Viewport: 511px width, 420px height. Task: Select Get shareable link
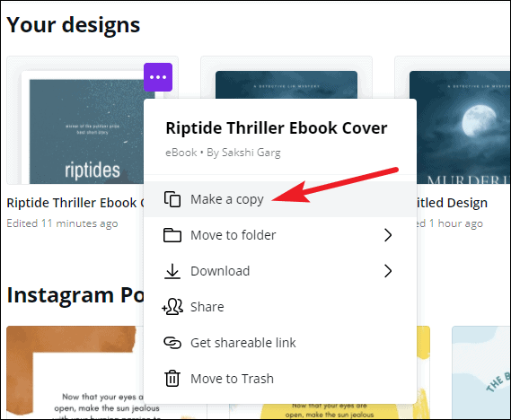pos(280,343)
